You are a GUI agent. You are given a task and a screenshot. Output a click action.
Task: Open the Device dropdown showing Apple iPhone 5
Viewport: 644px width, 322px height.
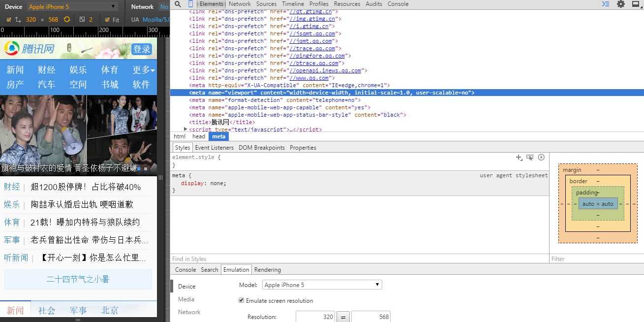click(72, 7)
